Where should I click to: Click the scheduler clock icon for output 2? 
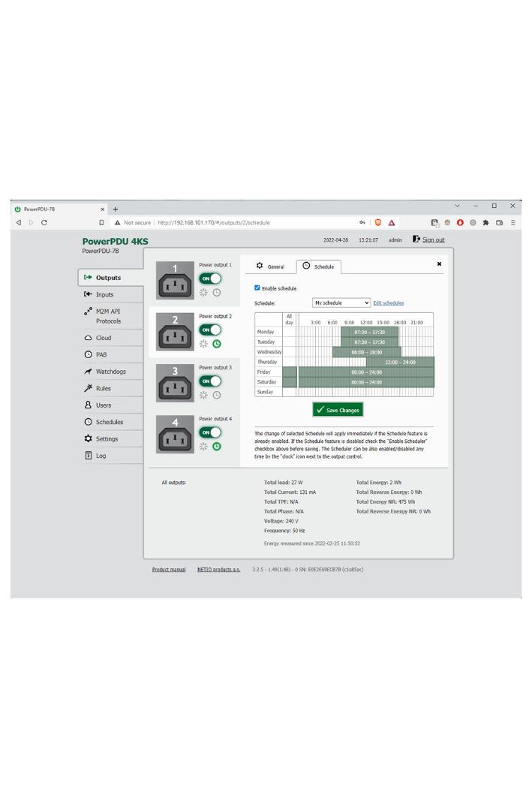(217, 344)
